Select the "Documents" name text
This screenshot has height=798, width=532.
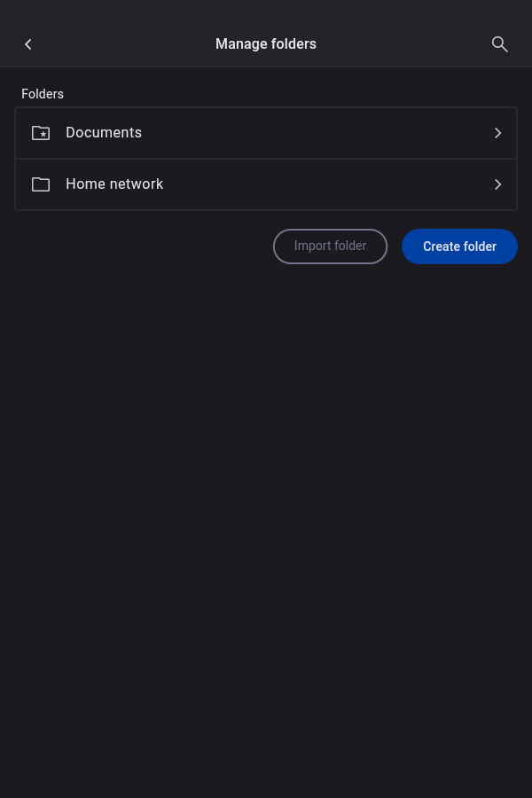[104, 133]
